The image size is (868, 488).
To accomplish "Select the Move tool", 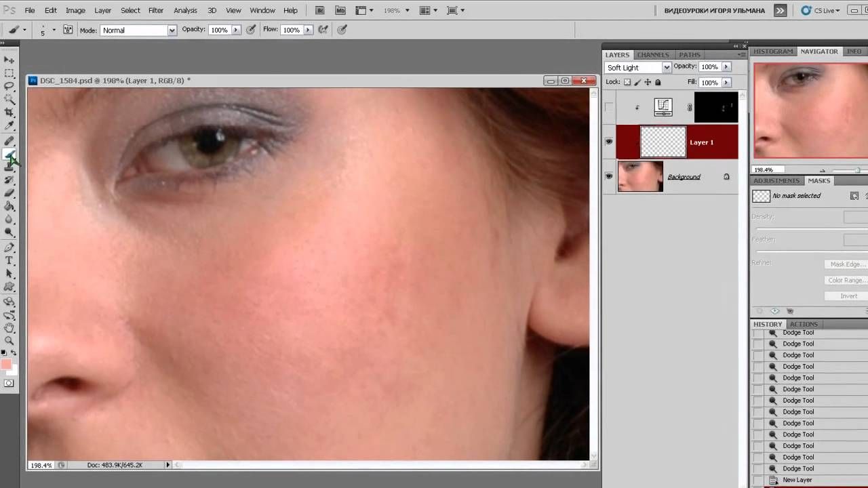I will click(x=9, y=60).
